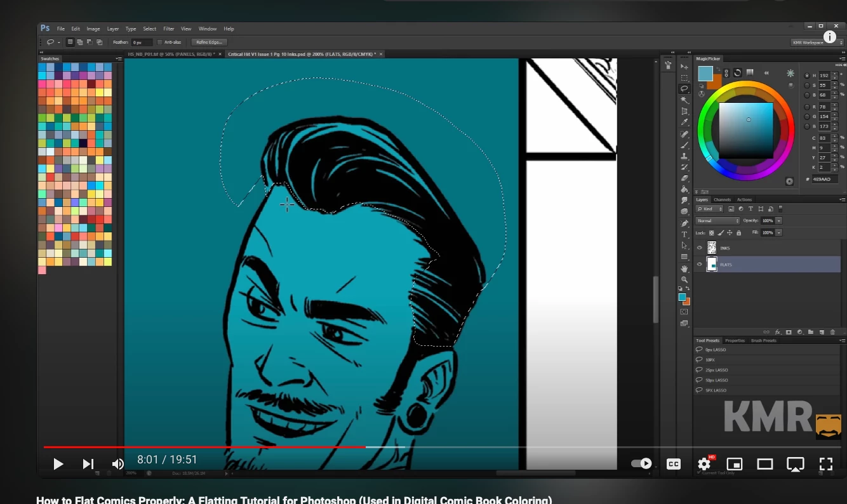
Task: Open the Filter menu
Action: point(168,29)
